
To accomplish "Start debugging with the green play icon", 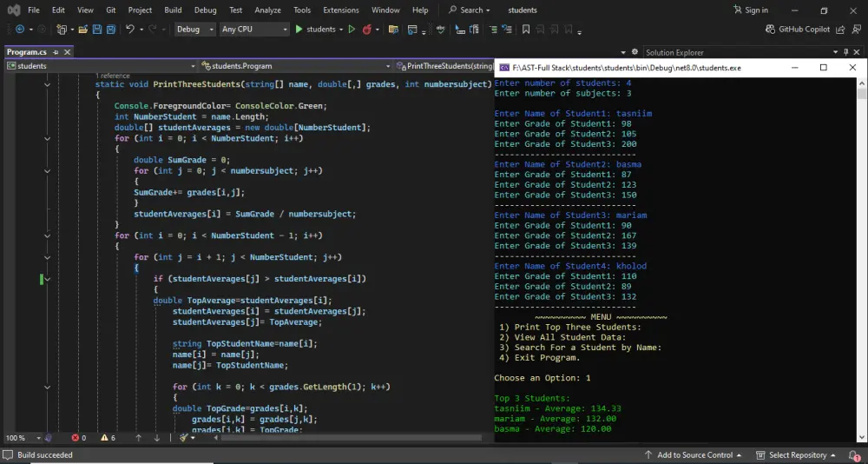I will pos(299,30).
